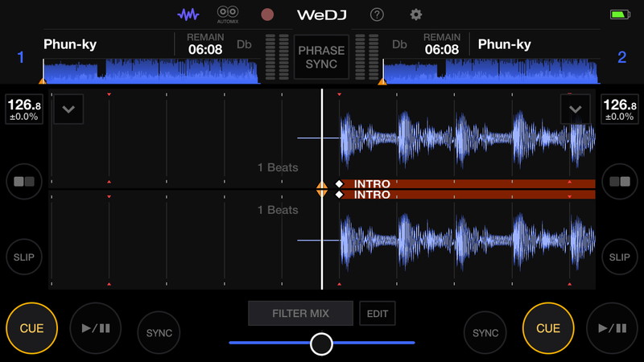Tap deck 1 remaining time 06:08
The image size is (644, 362).
click(x=205, y=49)
